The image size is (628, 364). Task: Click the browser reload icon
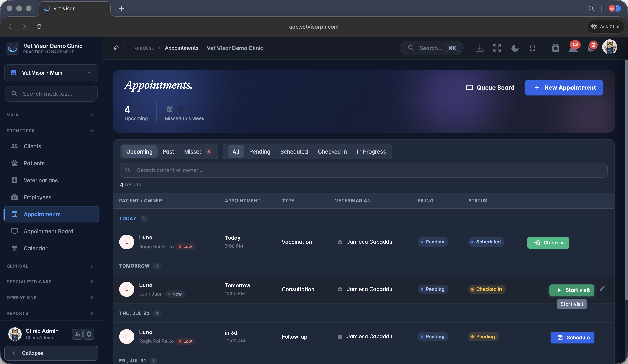(39, 26)
